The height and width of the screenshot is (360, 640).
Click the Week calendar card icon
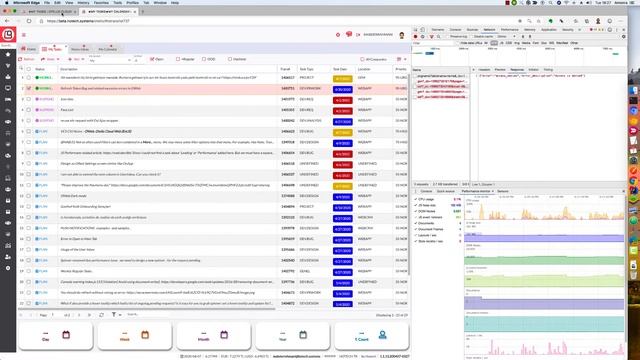[x=145, y=335]
